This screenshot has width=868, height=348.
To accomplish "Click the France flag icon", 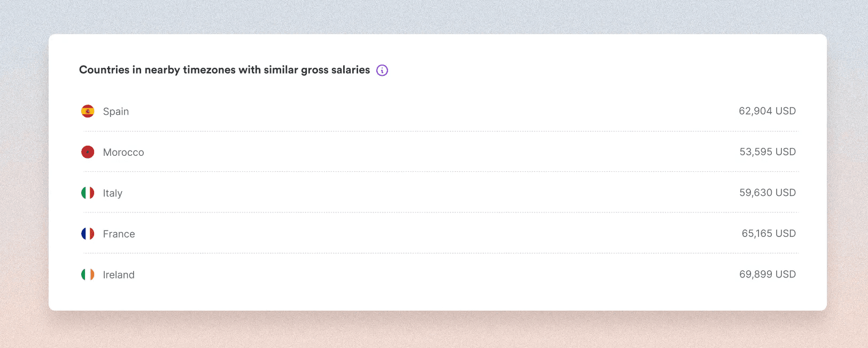I will click(88, 234).
